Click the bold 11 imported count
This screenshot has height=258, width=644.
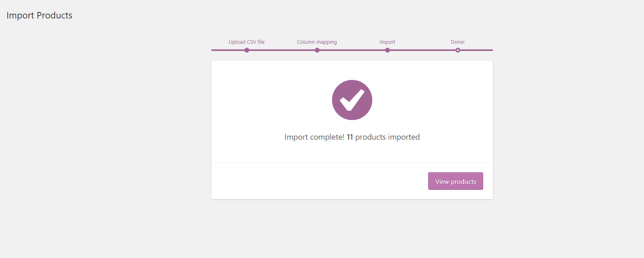(350, 137)
